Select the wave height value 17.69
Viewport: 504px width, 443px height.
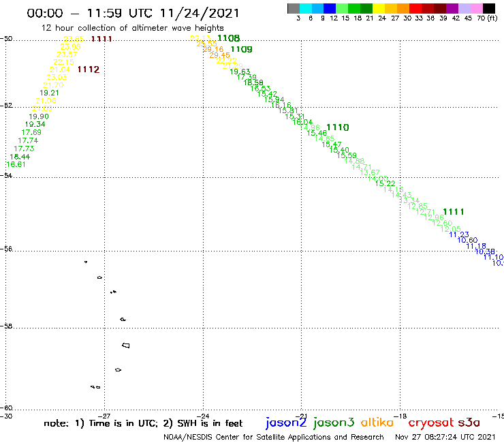click(x=31, y=132)
